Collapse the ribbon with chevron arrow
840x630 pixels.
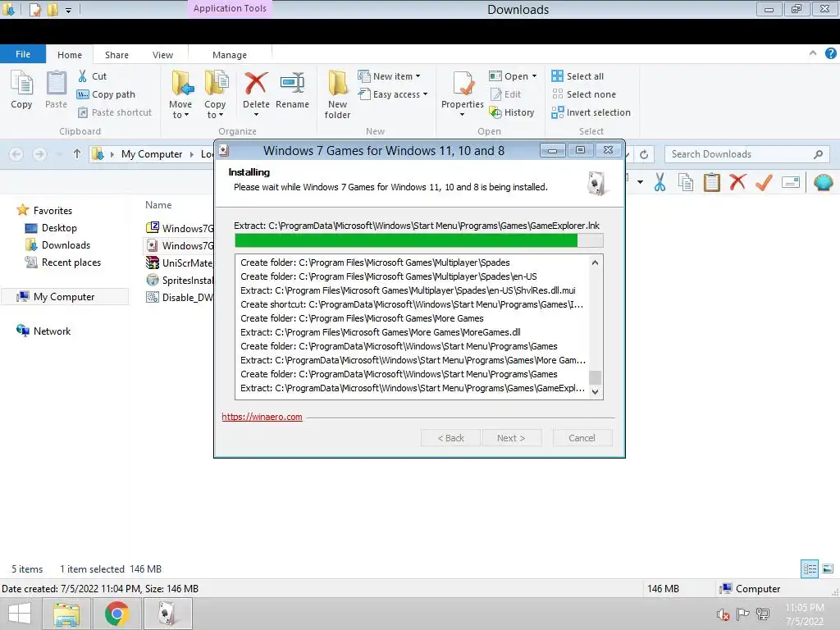click(813, 53)
